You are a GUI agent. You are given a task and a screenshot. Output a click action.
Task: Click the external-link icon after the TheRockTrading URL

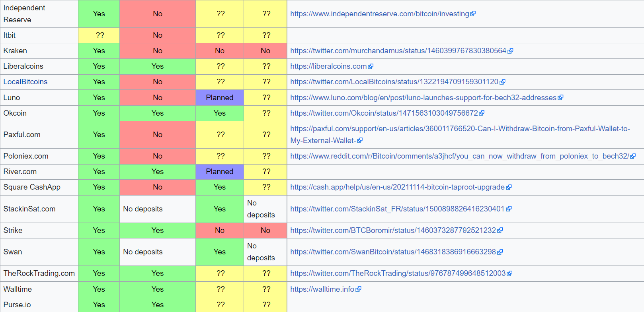(x=509, y=273)
